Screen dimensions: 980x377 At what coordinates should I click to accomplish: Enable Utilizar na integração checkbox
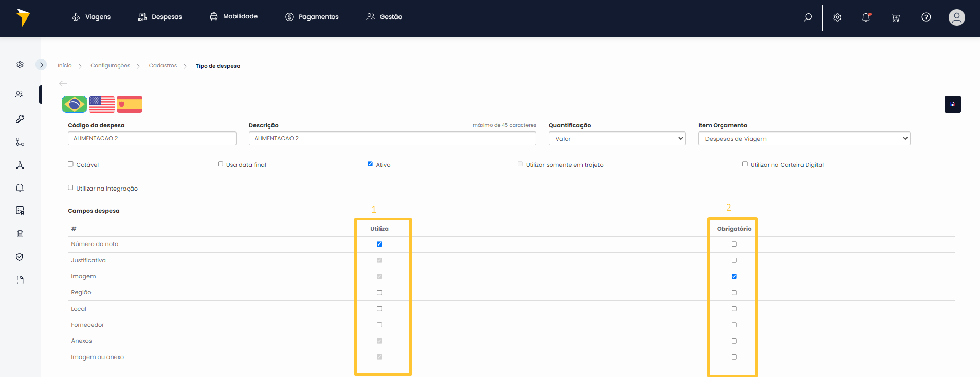pyautogui.click(x=70, y=188)
